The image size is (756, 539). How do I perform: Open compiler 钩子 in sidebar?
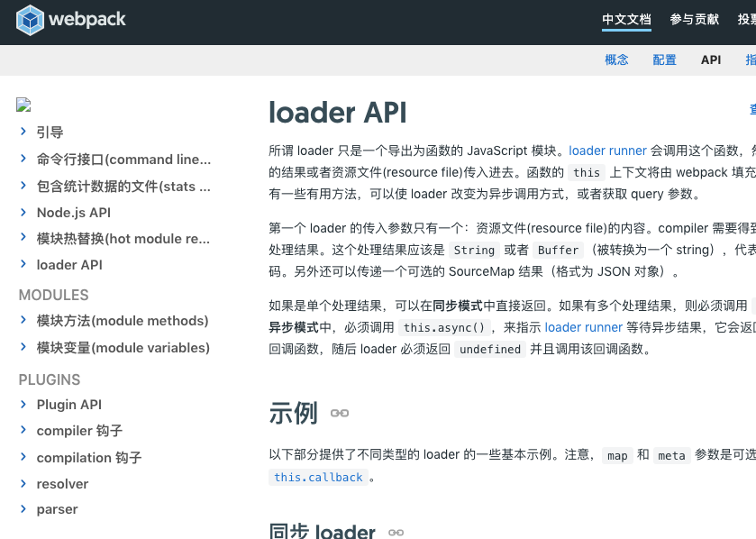click(x=79, y=431)
